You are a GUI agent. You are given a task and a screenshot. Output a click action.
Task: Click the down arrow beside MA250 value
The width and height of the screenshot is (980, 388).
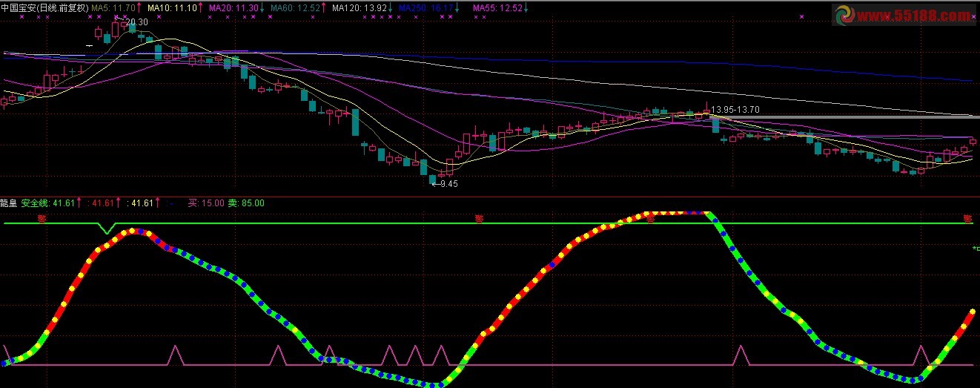pos(457,8)
